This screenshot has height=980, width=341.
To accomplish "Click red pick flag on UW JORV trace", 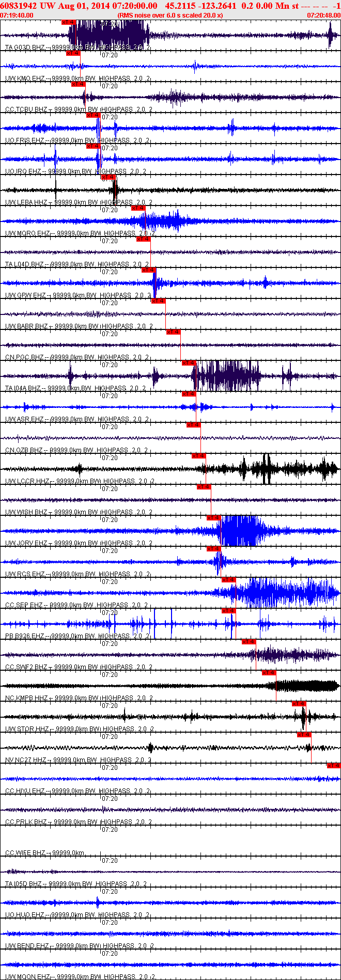I will (214, 518).
